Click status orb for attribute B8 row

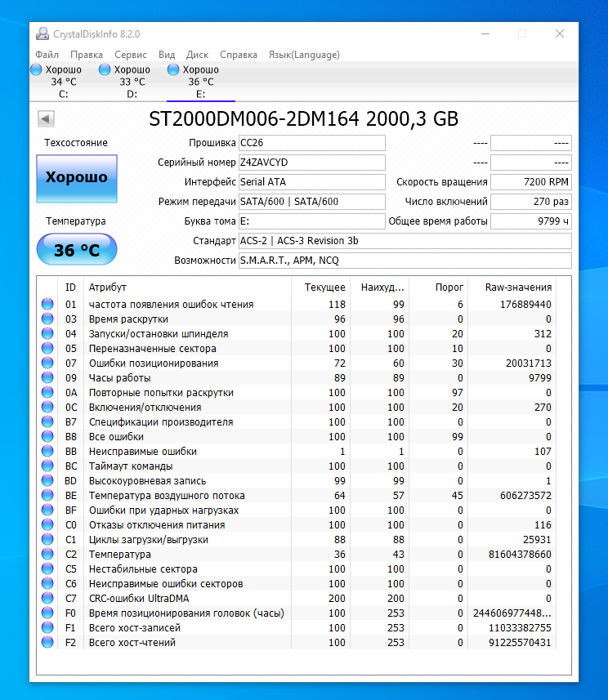click(47, 437)
